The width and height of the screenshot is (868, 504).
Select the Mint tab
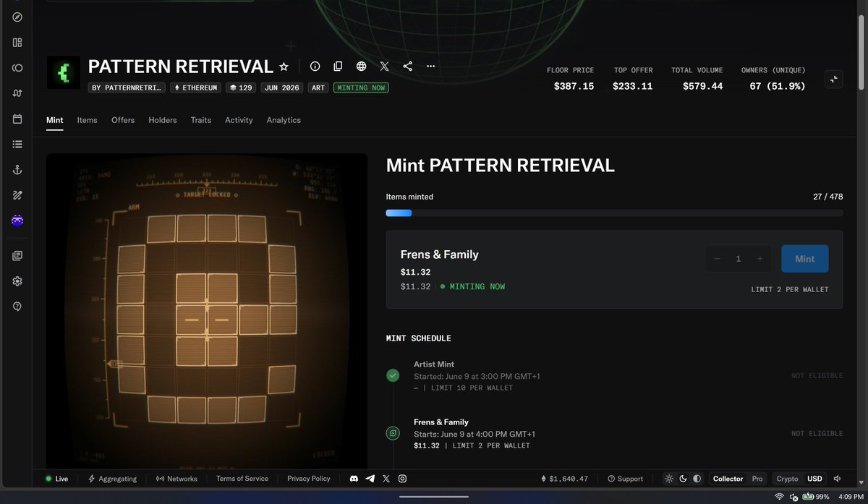pos(55,120)
